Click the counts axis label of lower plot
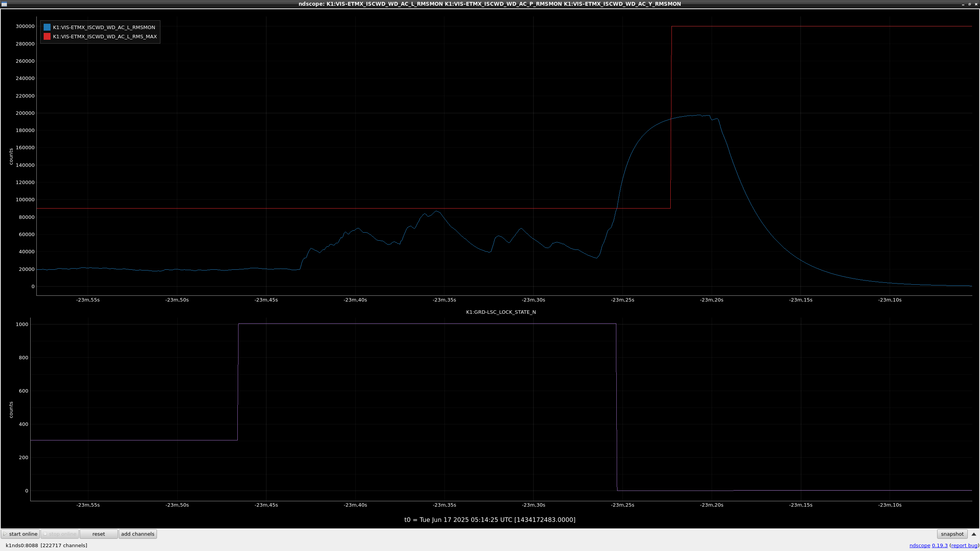This screenshot has height=551, width=980. pos(11,410)
